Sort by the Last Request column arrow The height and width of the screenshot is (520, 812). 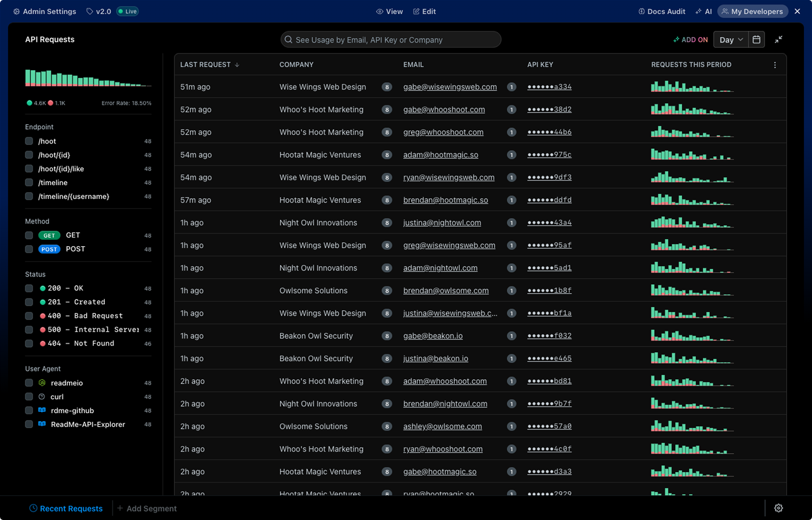(237, 65)
